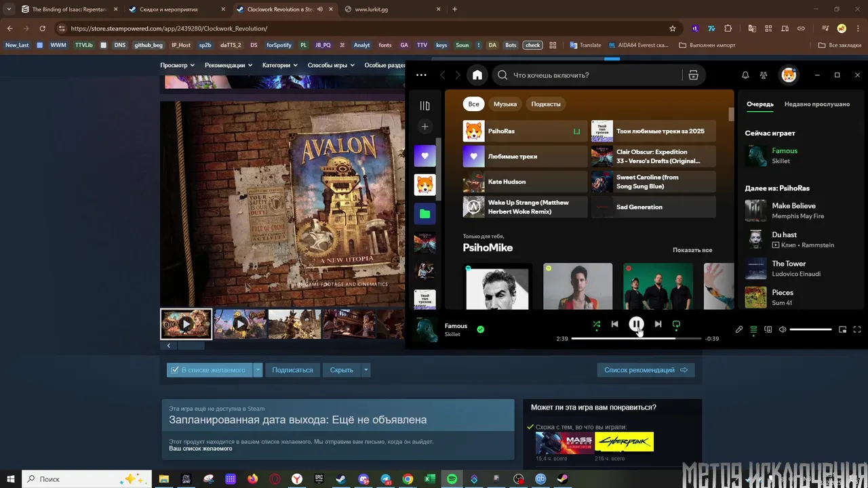Open the Liked Songs heart tile in sidebar
The image size is (868, 488).
point(425,156)
